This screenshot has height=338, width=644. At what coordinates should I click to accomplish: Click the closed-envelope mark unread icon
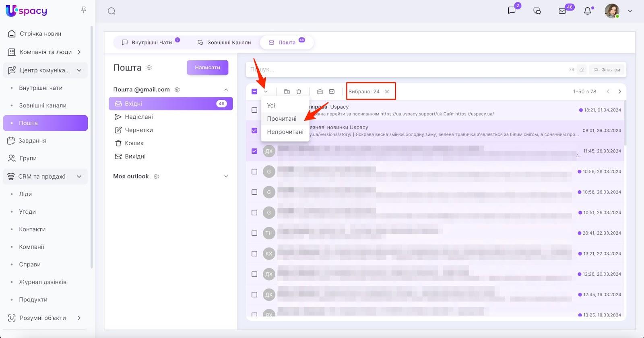332,92
